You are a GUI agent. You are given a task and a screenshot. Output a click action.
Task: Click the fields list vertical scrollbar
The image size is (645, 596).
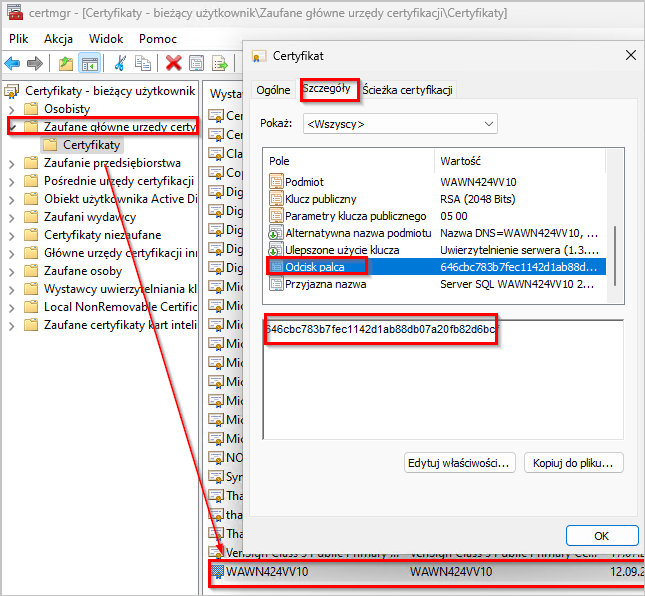click(x=615, y=256)
